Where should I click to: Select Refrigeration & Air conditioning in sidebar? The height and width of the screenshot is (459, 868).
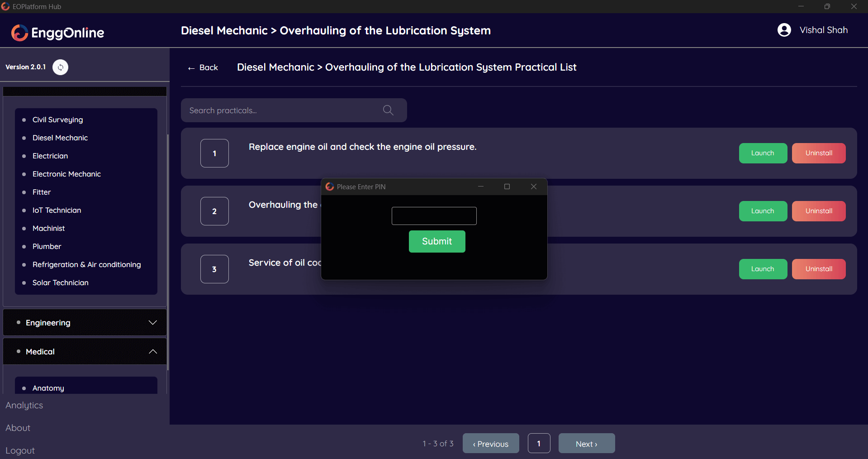click(86, 264)
